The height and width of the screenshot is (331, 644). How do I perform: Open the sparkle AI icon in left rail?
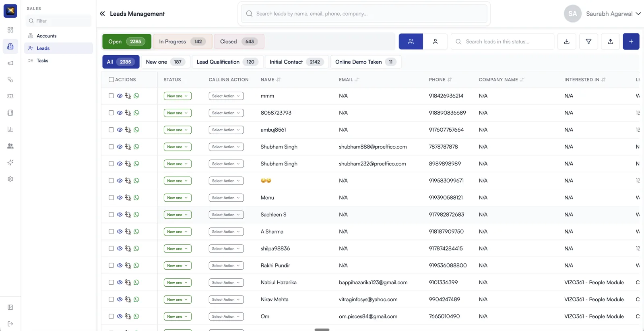(x=10, y=163)
